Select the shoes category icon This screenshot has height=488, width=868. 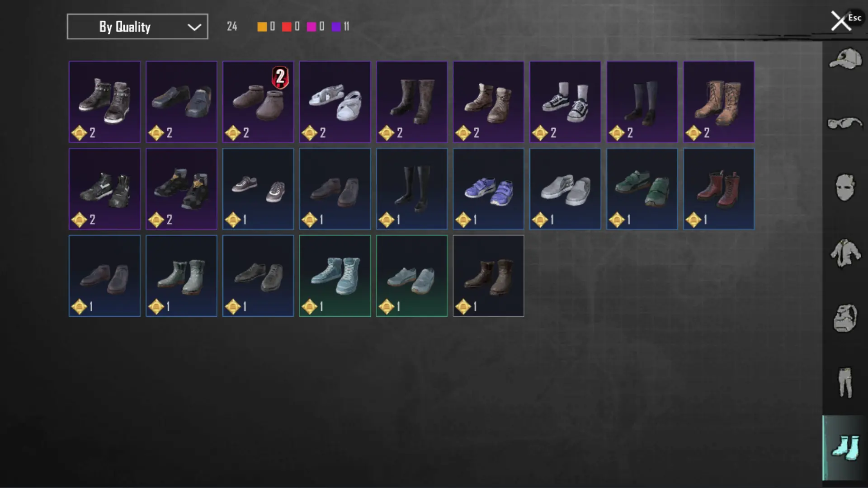point(845,448)
